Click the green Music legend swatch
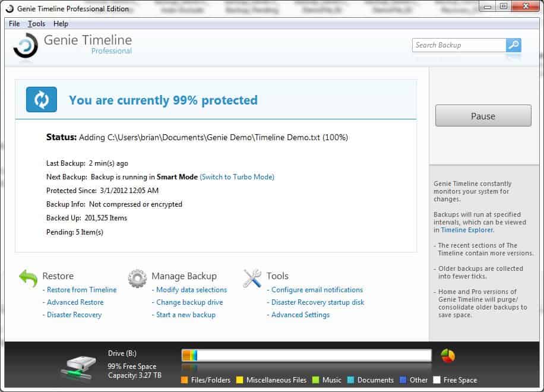Image resolution: width=544 pixels, height=392 pixels. (315, 380)
